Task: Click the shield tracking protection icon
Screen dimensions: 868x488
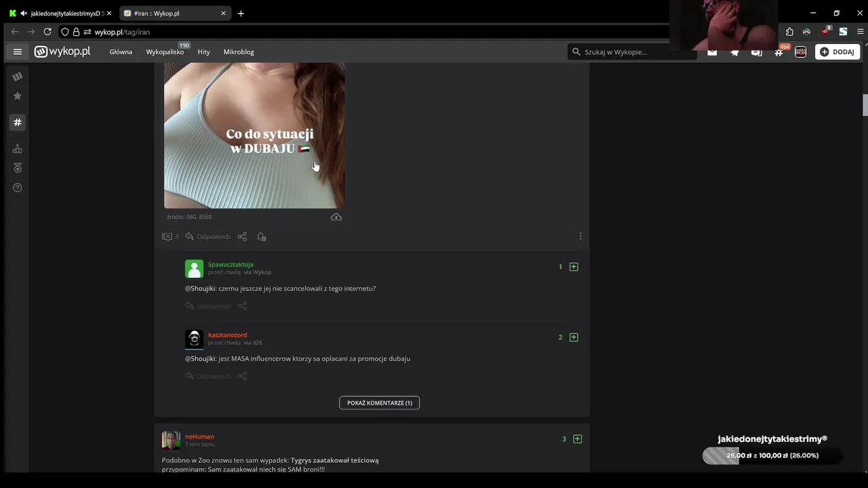Action: 65,32
